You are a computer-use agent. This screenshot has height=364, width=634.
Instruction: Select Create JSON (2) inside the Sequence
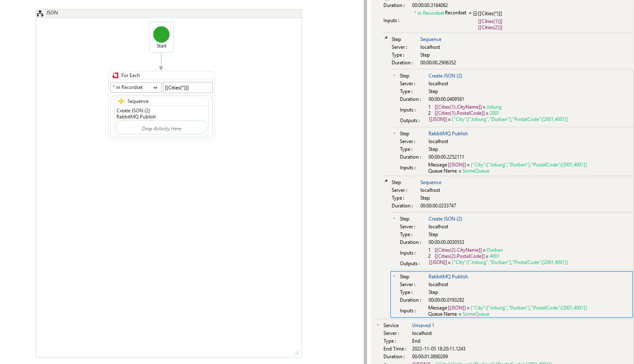[x=133, y=111]
